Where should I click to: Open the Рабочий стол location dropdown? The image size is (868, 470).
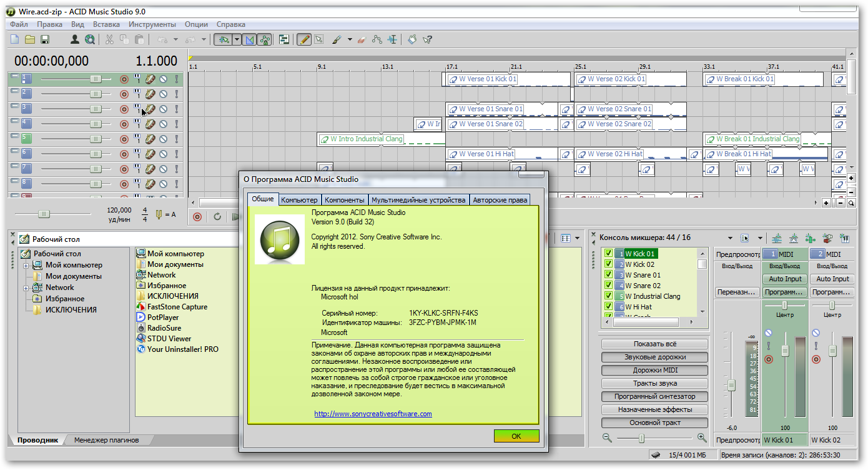tap(127, 239)
